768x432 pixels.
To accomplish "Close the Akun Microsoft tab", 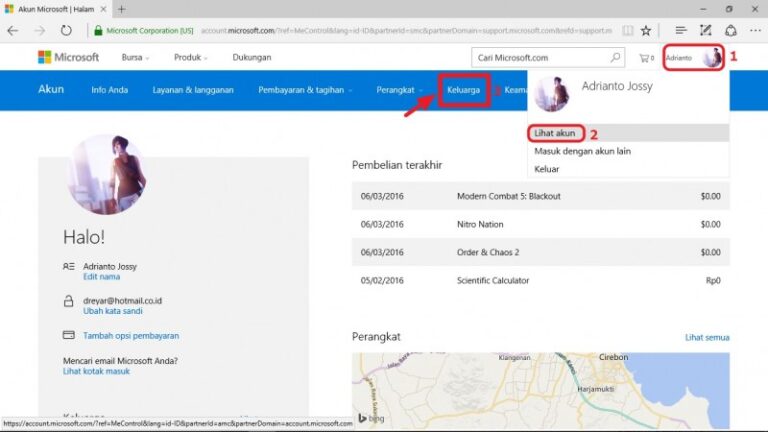I will tap(103, 9).
